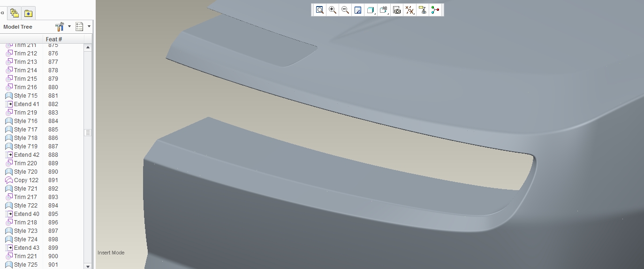Click the Refit view icon
The width and height of the screenshot is (644, 269).
tap(319, 10)
